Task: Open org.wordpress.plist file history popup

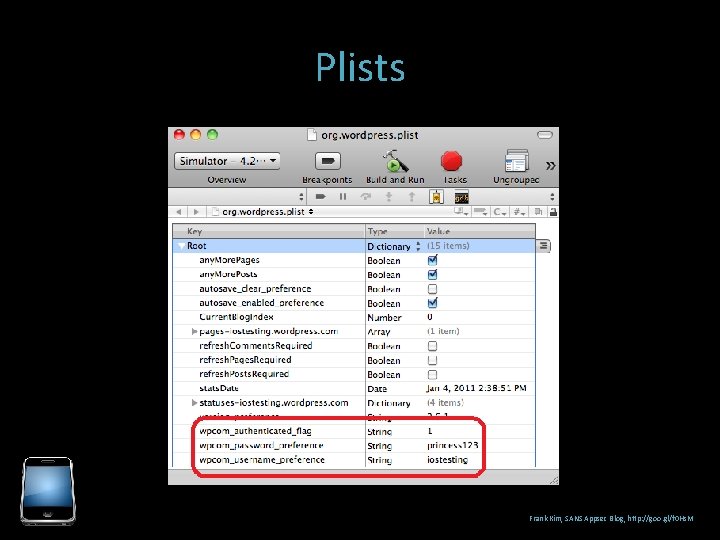Action: (263, 212)
